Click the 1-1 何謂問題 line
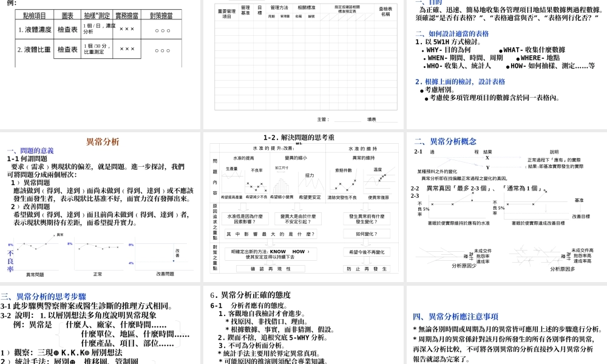 pos(27,158)
